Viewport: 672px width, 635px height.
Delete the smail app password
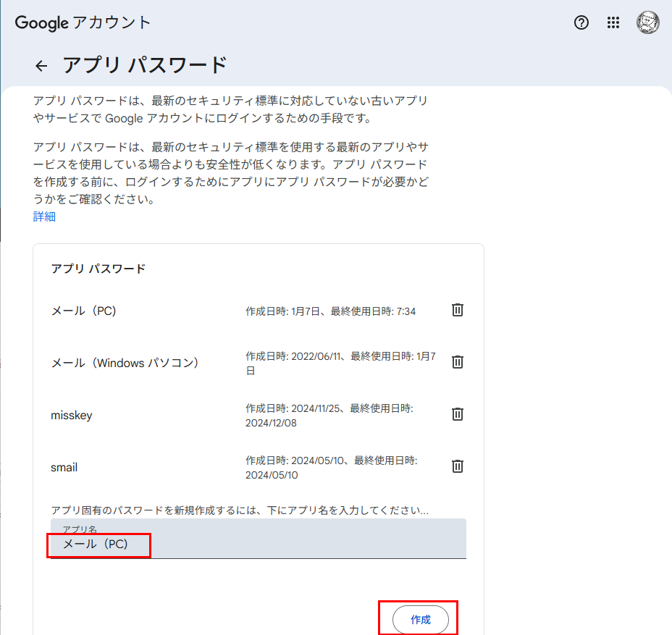pos(458,466)
